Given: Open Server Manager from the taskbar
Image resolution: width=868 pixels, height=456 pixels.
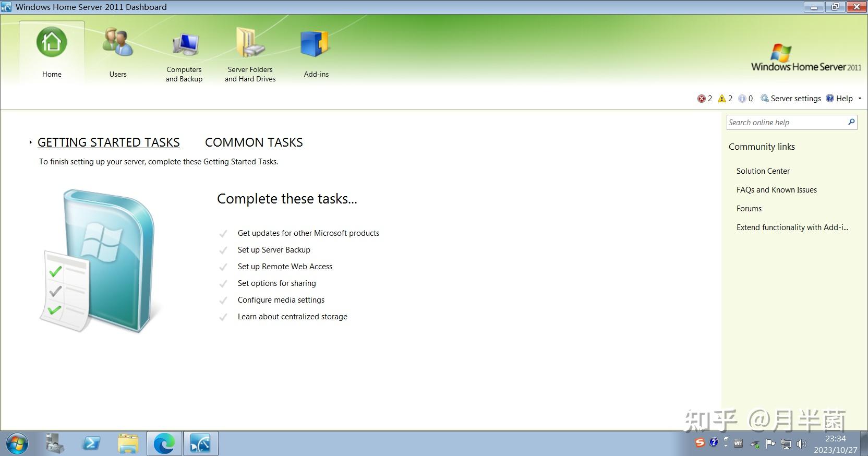Looking at the screenshot, I should [x=55, y=443].
